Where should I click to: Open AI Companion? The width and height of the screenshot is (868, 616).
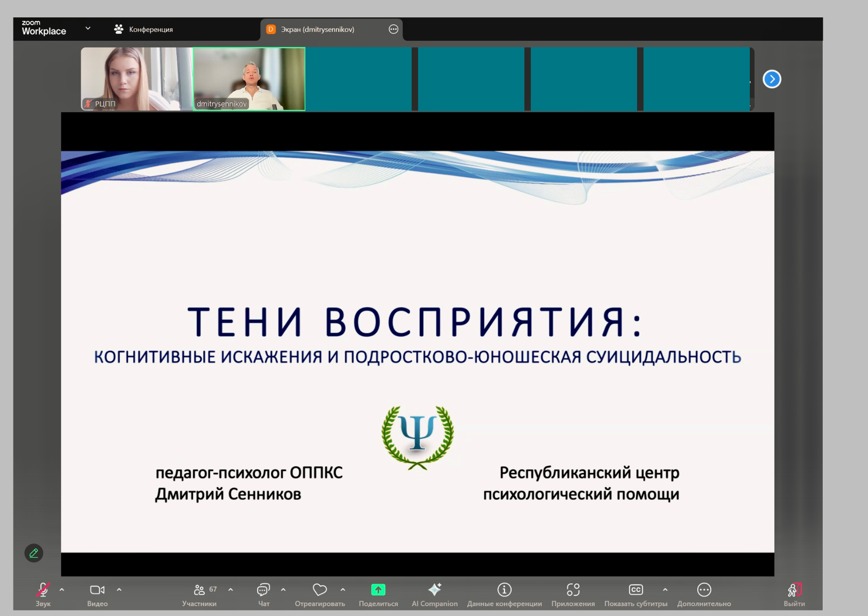click(434, 594)
